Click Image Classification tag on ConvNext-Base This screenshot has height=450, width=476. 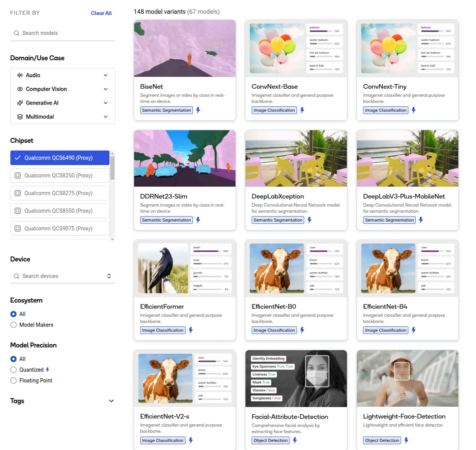(x=274, y=110)
